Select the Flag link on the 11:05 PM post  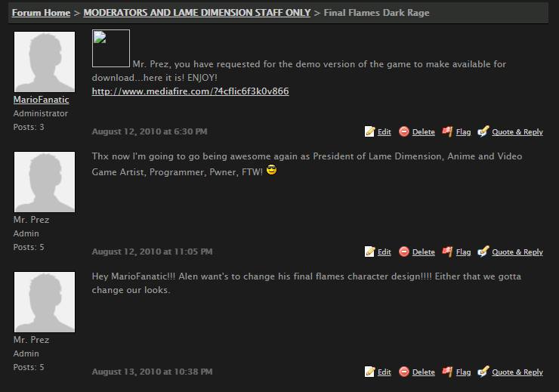pyautogui.click(x=464, y=252)
